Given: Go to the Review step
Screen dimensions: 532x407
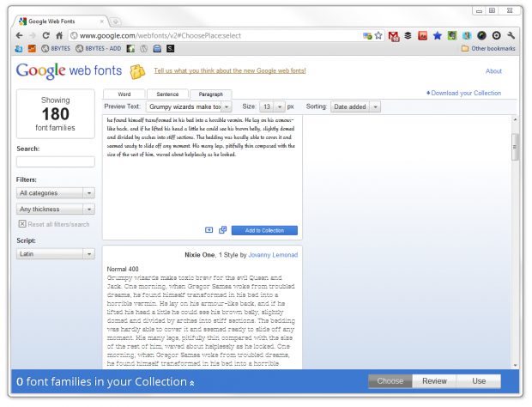Looking at the screenshot, I should click(434, 381).
